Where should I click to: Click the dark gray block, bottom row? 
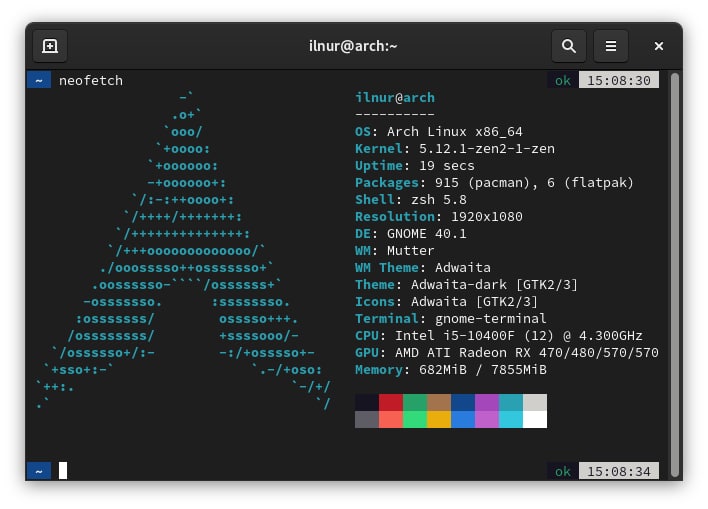pos(367,420)
